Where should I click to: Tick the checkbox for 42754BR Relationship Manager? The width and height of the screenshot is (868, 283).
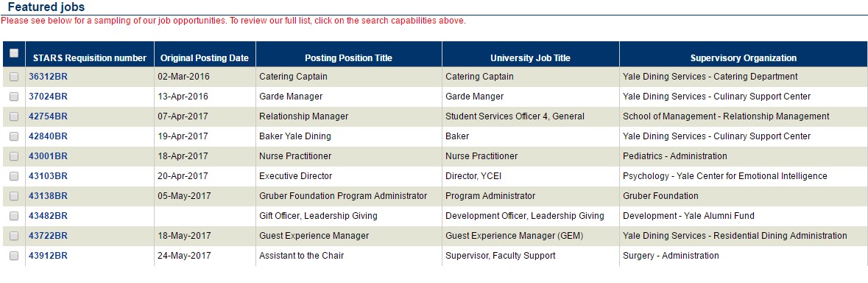tap(14, 117)
